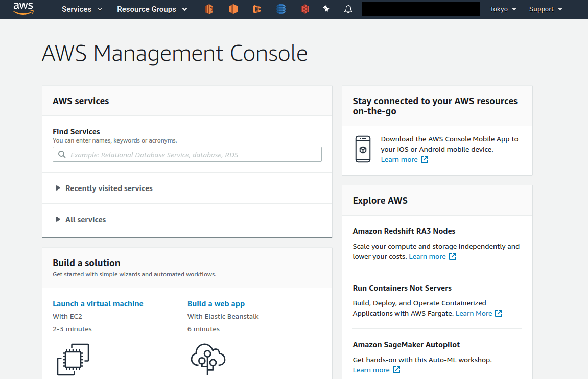Viewport: 588px width, 379px height.
Task: Click the mobile phone icon
Action: click(363, 149)
